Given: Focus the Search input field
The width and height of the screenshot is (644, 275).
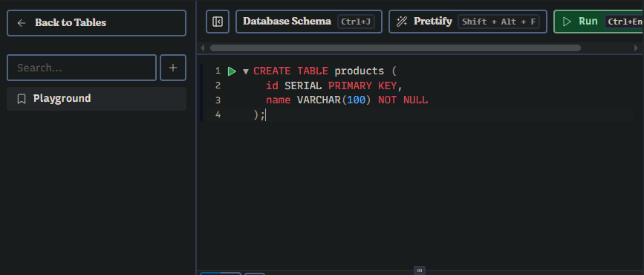Looking at the screenshot, I should tap(82, 68).
